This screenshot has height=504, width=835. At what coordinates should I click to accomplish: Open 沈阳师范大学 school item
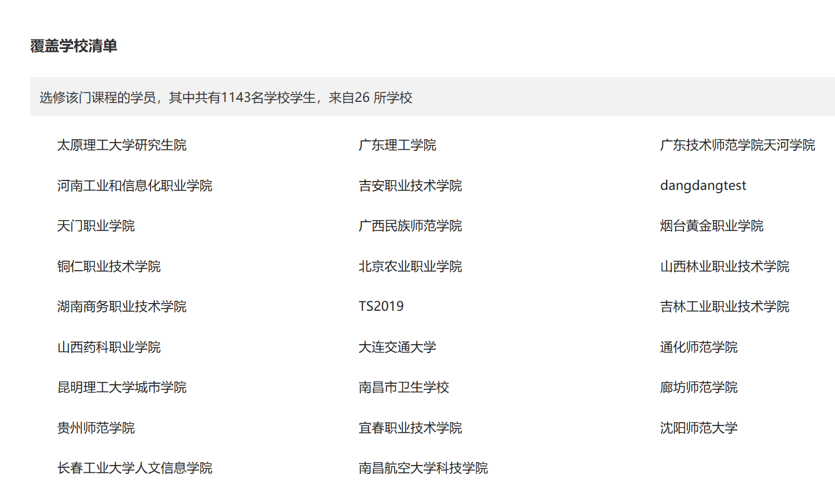698,428
